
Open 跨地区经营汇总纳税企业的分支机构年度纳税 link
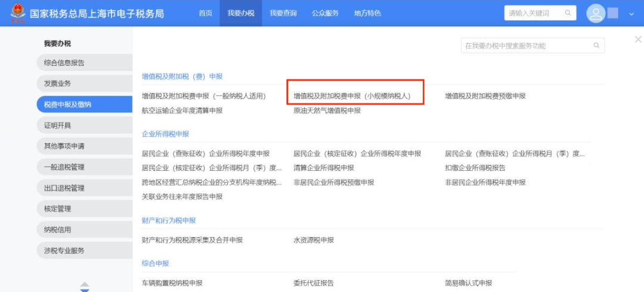[212, 182]
